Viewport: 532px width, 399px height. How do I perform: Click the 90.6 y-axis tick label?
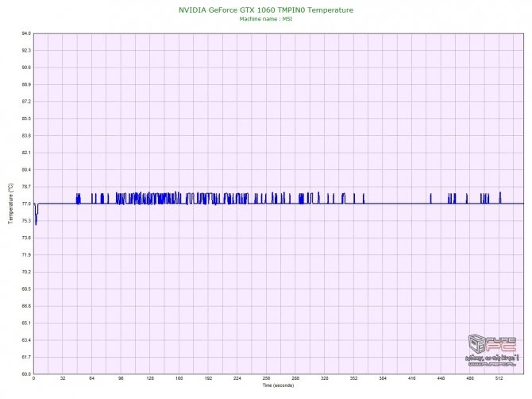pyautogui.click(x=26, y=68)
